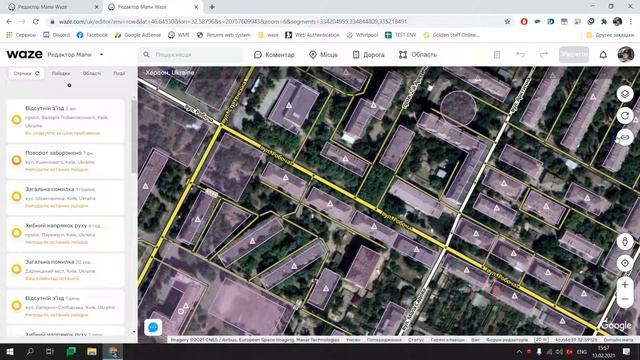Open the Онлайн мапа live map link
640x360 pixels.
click(618, 340)
